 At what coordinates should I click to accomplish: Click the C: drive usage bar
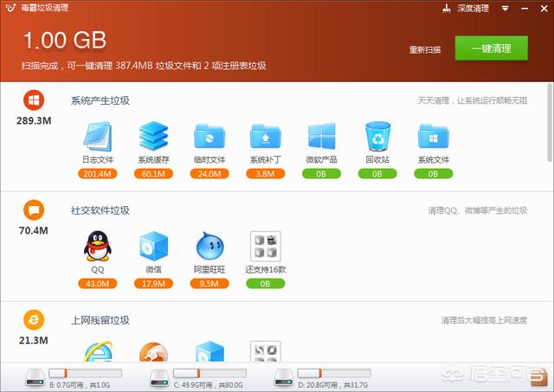(x=209, y=373)
